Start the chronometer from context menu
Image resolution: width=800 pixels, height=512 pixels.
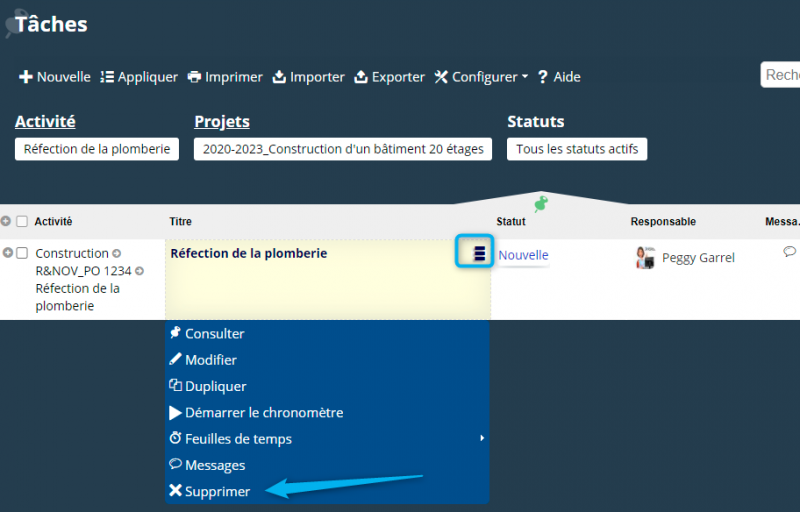coord(263,412)
